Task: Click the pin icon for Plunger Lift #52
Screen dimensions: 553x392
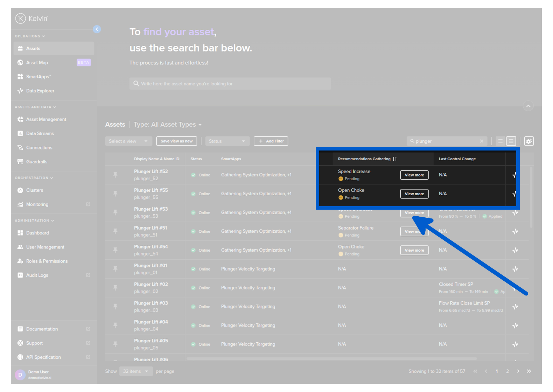Action: click(115, 175)
